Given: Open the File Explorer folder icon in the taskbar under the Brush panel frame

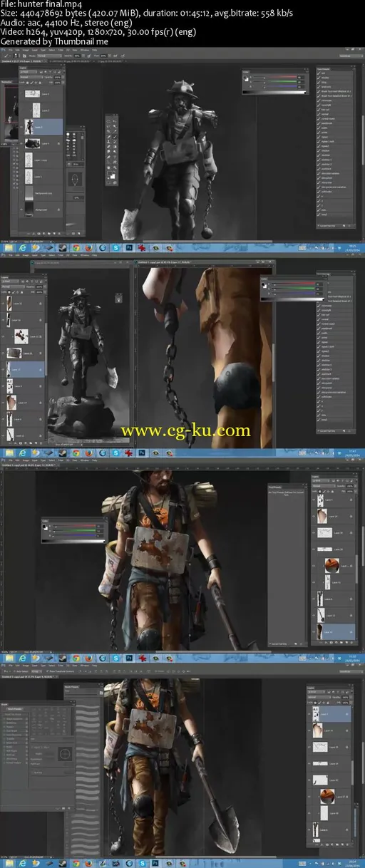Looking at the screenshot, I should (9, 863).
